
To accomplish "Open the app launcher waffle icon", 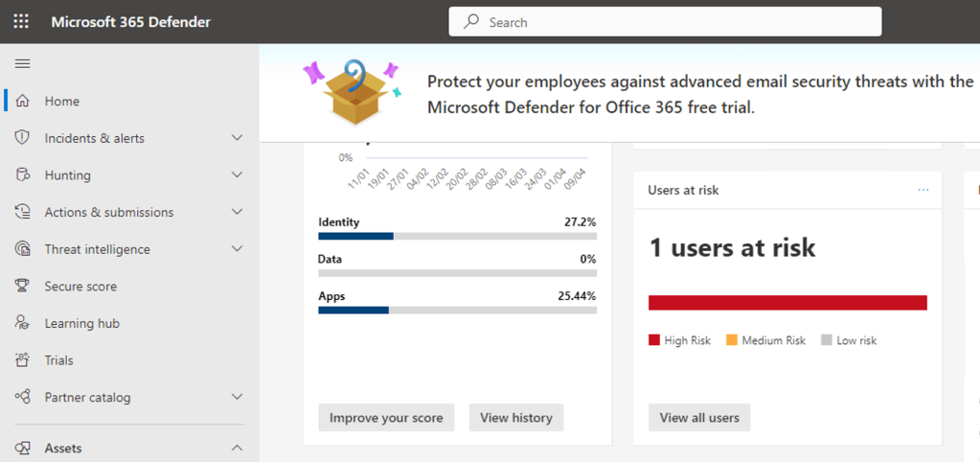I will pos(21,21).
